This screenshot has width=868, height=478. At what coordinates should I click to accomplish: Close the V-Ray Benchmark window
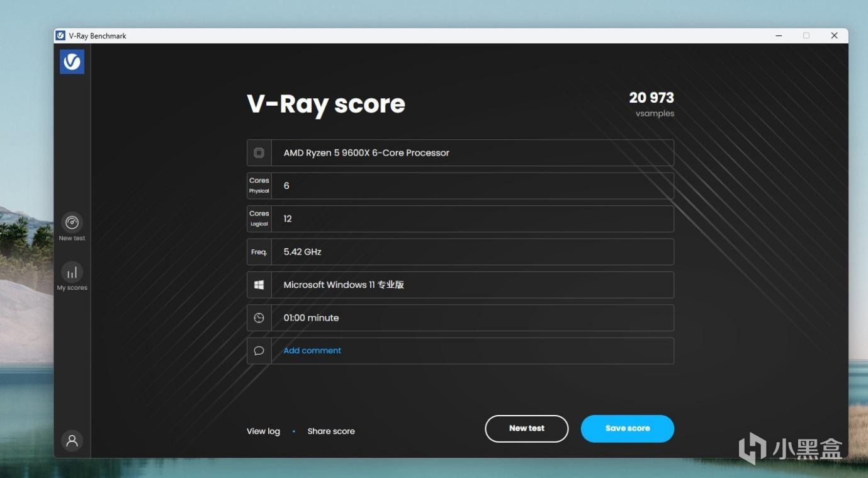(x=834, y=36)
